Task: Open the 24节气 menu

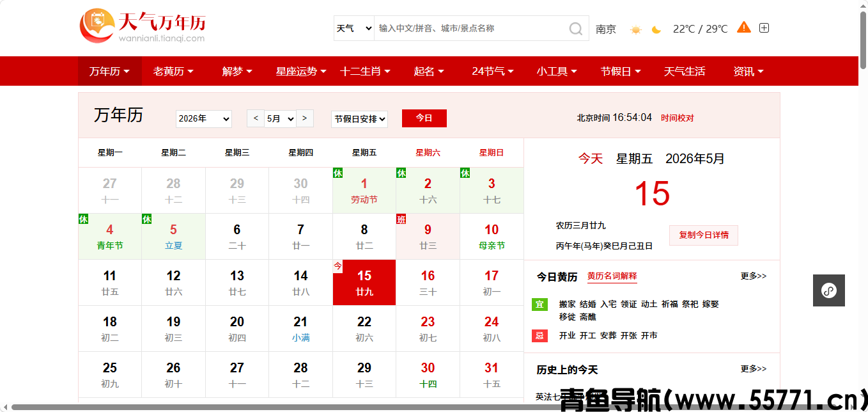Action: point(493,71)
